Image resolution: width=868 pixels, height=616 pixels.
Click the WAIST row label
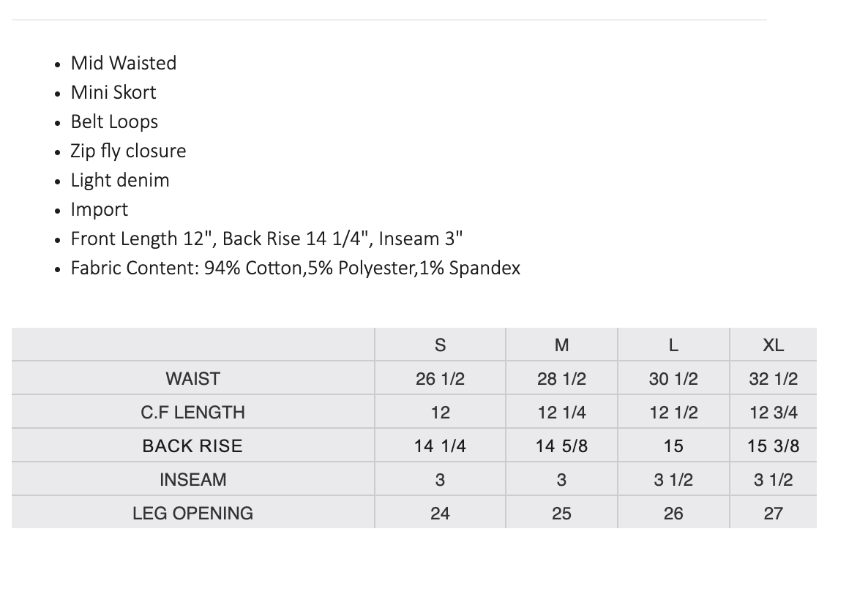click(x=192, y=379)
